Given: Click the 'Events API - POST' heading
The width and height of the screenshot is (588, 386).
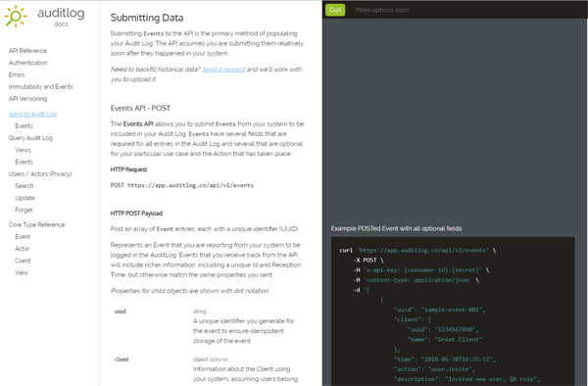Looking at the screenshot, I should click(x=140, y=109).
